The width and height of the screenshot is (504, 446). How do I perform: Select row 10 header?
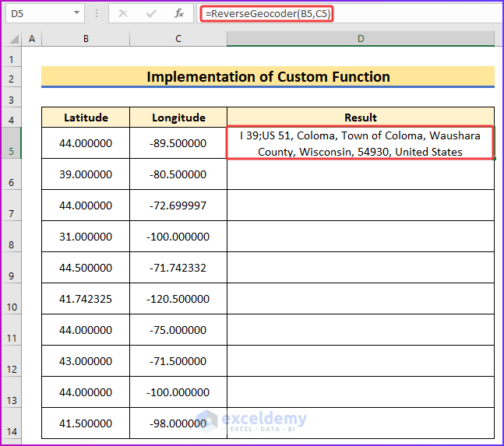pos(11,299)
